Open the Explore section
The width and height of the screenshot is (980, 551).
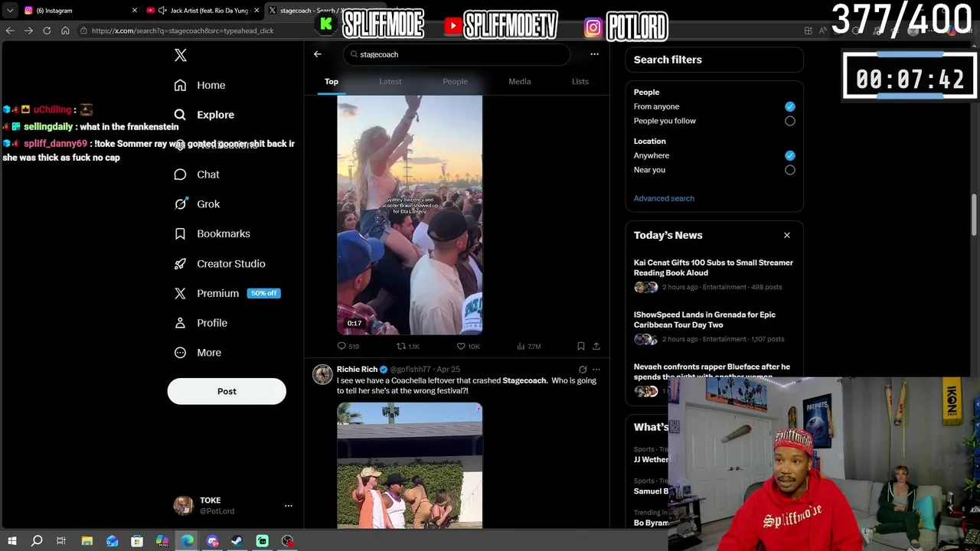pyautogui.click(x=204, y=115)
